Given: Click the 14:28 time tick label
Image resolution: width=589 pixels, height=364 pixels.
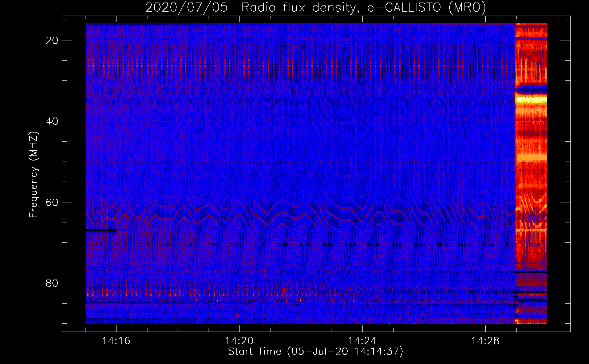Looking at the screenshot, I should click(x=485, y=341).
